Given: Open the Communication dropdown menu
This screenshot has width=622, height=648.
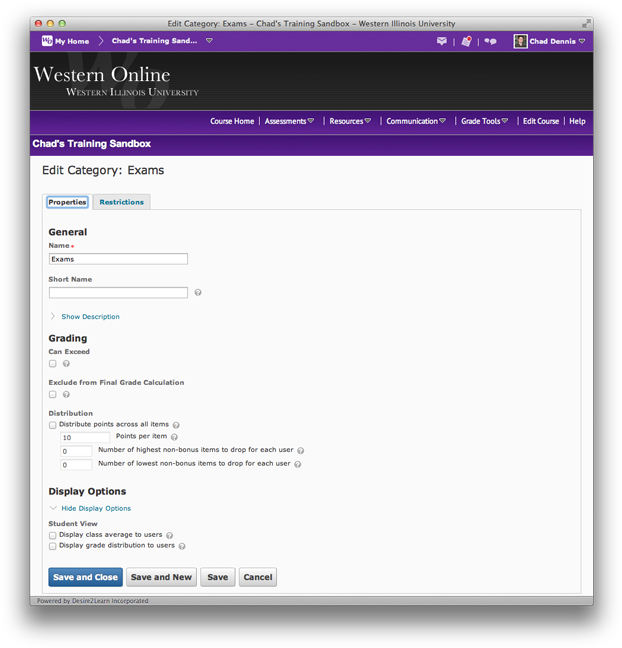Looking at the screenshot, I should click(x=416, y=121).
